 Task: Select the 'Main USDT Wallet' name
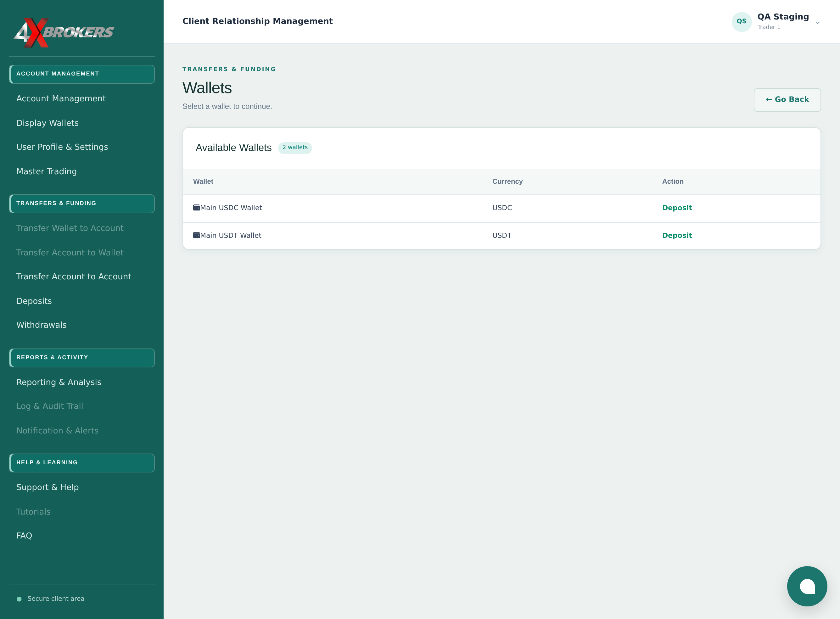tap(231, 235)
